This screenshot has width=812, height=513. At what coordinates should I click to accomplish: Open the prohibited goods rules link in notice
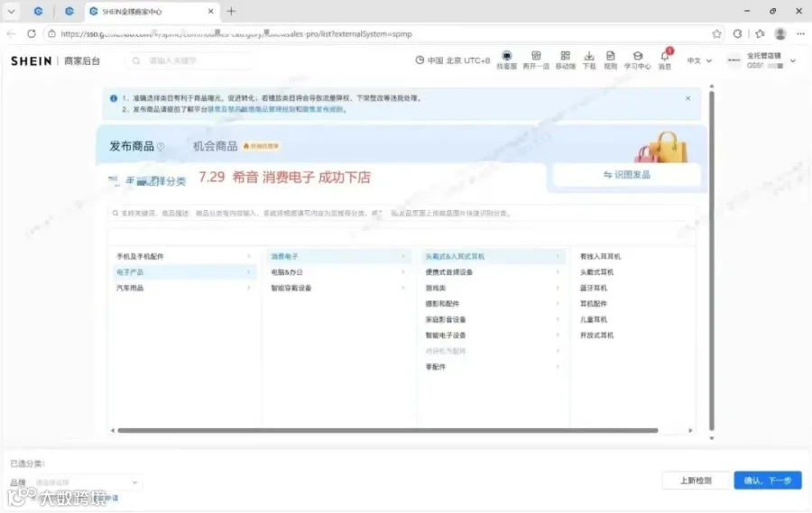click(251, 109)
